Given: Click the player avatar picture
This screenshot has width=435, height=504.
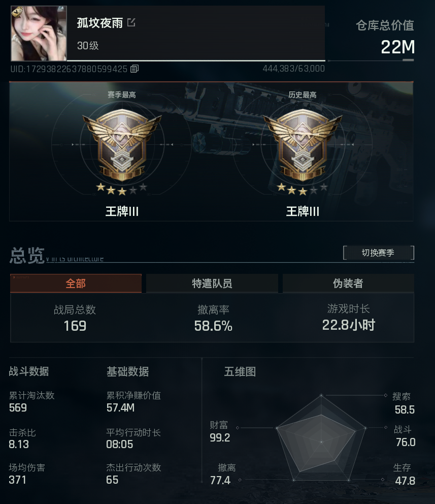Looking at the screenshot, I should tap(39, 33).
